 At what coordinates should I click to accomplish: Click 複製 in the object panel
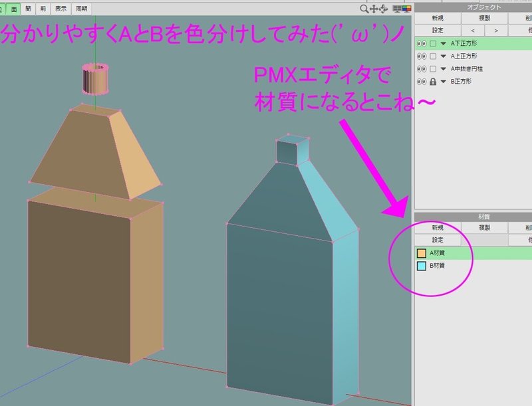(x=485, y=18)
